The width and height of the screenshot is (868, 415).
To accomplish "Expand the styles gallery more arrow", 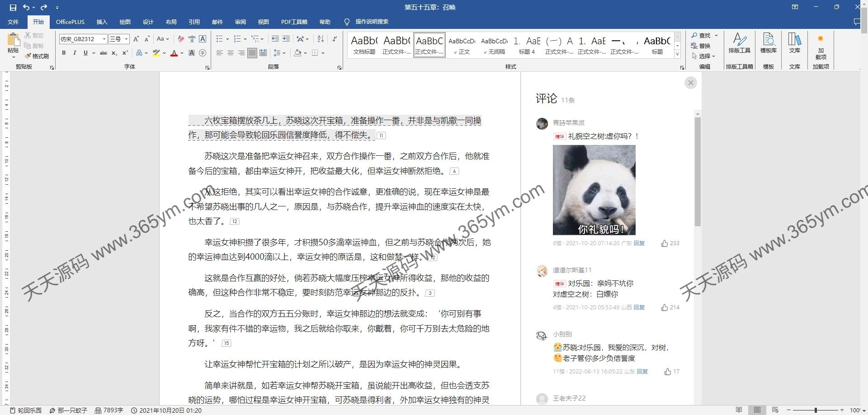I will coord(677,55).
